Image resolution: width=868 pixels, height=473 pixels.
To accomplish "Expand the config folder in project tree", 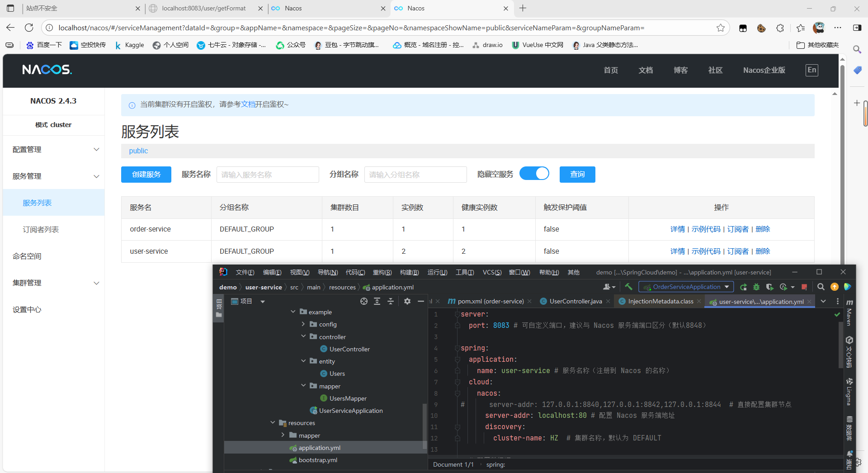I will (303, 324).
